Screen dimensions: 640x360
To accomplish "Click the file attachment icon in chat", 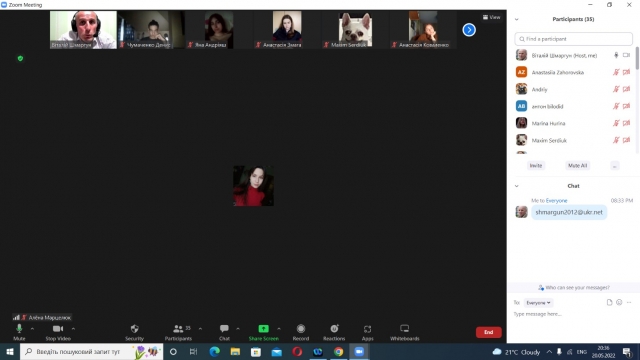I will (x=609, y=302).
